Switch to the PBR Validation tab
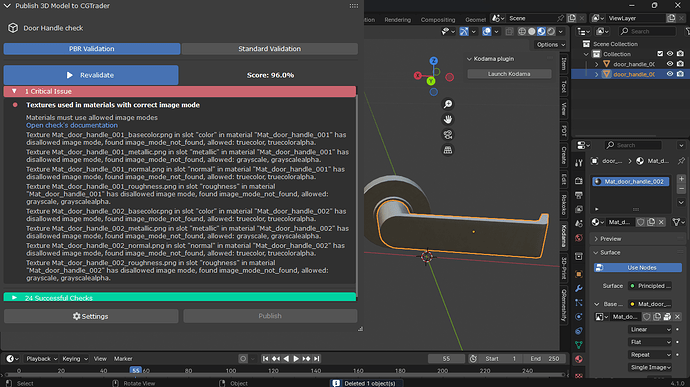 (92, 49)
